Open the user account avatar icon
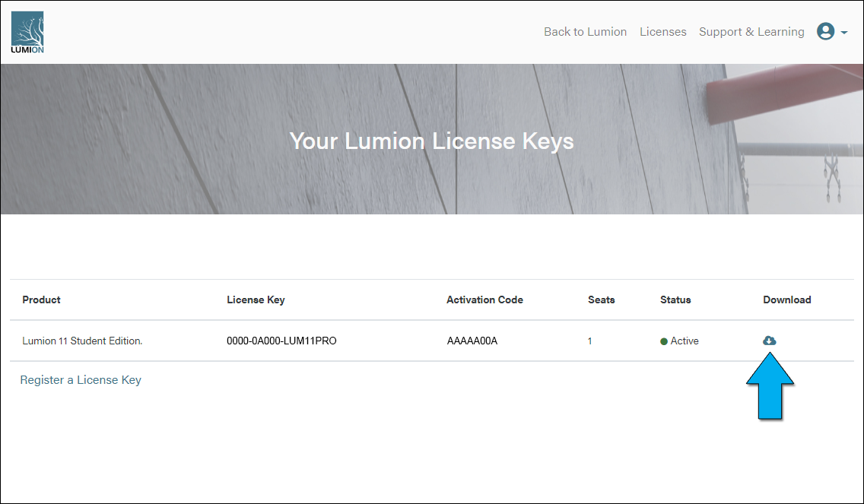Image resolution: width=864 pixels, height=504 pixels. tap(825, 31)
